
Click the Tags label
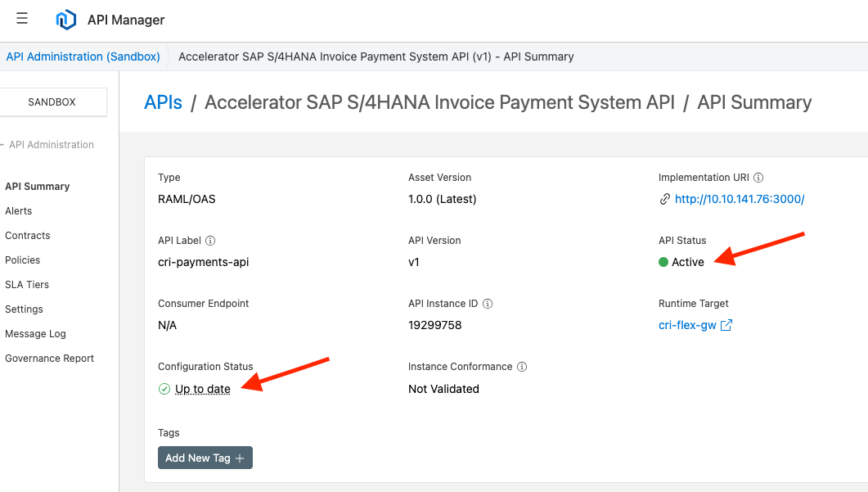pyautogui.click(x=169, y=433)
